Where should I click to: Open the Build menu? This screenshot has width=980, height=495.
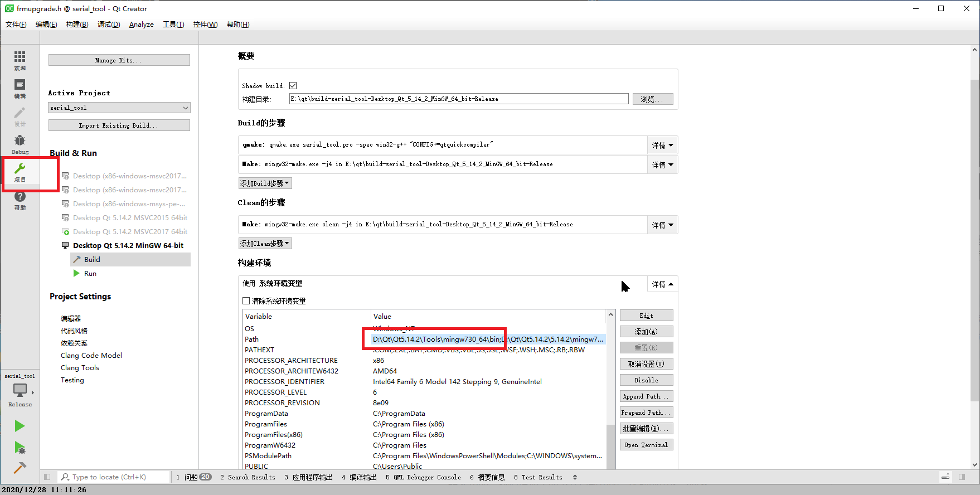click(77, 24)
